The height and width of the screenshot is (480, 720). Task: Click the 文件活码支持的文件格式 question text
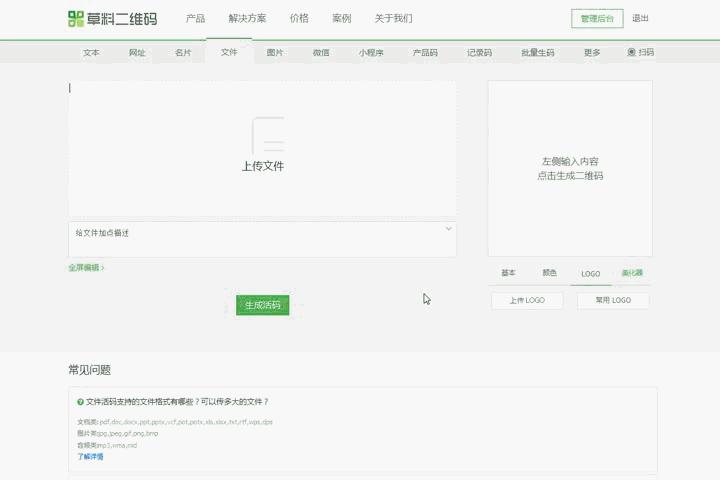click(177, 402)
